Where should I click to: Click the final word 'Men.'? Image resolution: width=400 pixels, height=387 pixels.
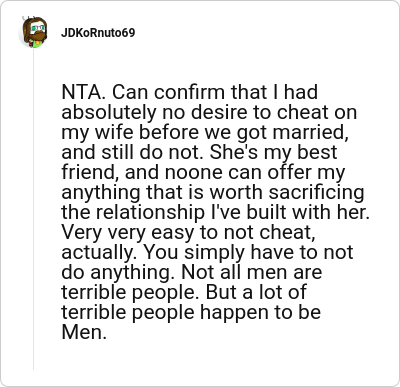pyautogui.click(x=84, y=332)
